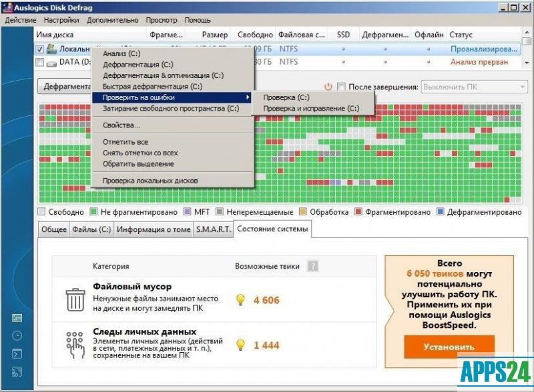Image resolution: width=534 pixels, height=392 pixels.
Task: Click the Анализ прерван status text
Action: click(479, 62)
